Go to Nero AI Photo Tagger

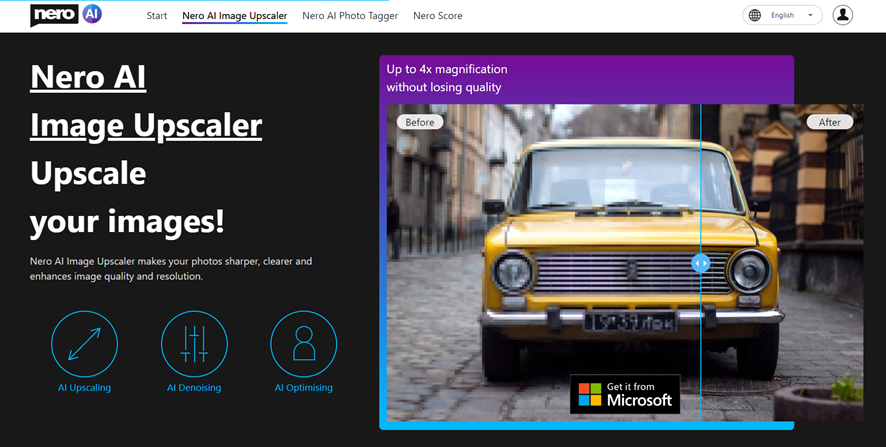pyautogui.click(x=350, y=16)
